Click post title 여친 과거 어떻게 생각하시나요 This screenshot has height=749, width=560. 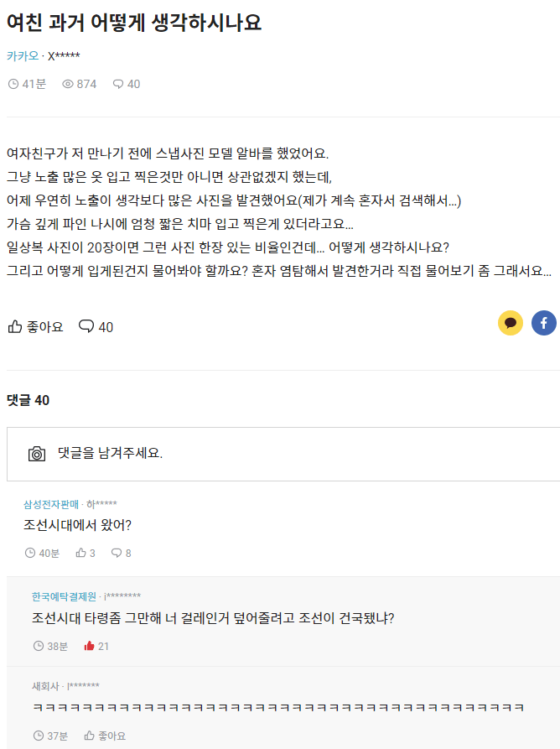134,23
